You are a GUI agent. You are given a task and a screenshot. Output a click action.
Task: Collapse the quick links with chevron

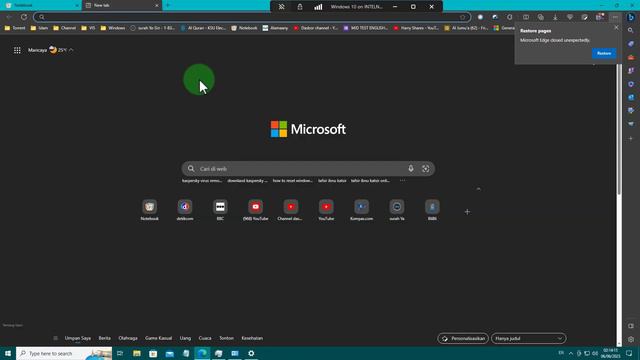coord(478,189)
